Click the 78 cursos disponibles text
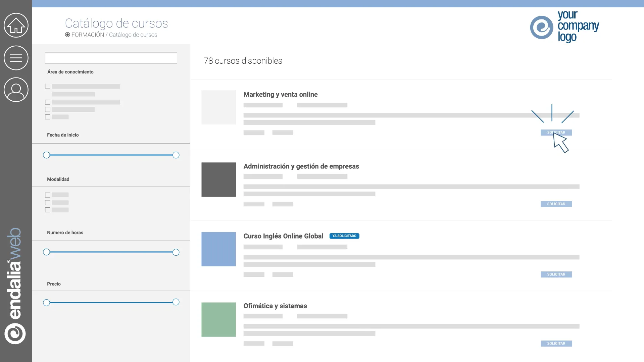644x362 pixels. 243,61
